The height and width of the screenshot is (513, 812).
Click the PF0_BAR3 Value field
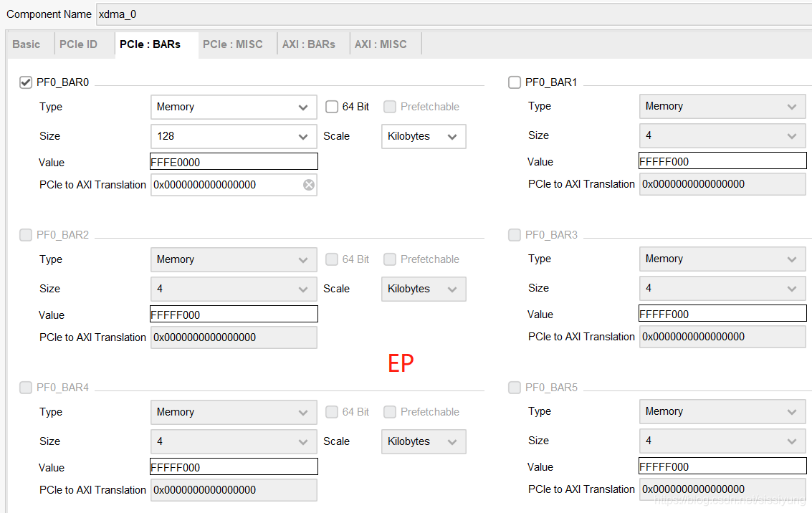click(x=722, y=313)
